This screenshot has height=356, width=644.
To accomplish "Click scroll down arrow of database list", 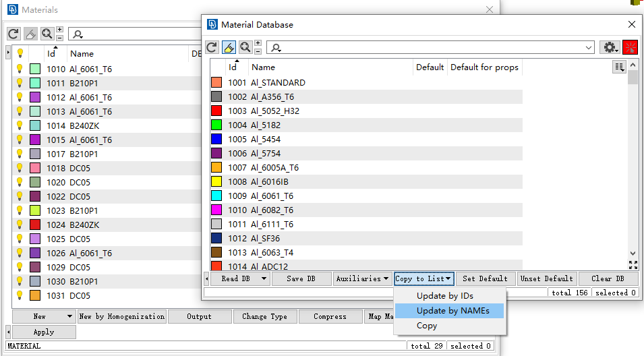I will (633, 254).
